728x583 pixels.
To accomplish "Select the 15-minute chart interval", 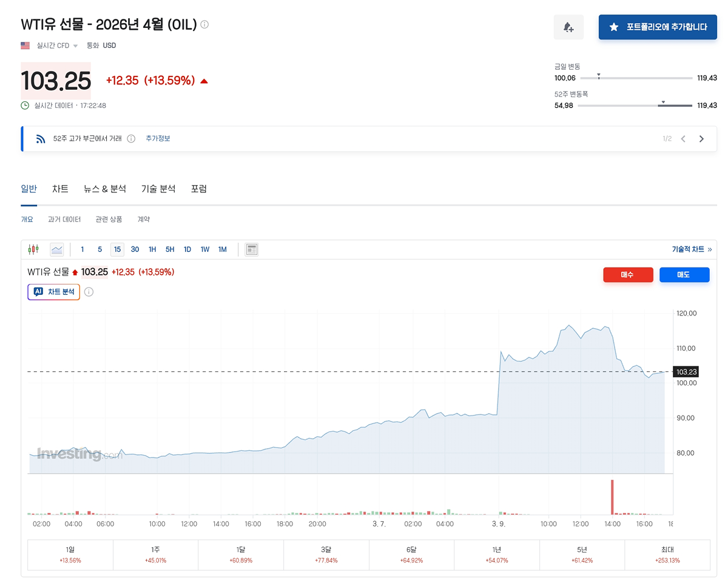I will coord(117,249).
